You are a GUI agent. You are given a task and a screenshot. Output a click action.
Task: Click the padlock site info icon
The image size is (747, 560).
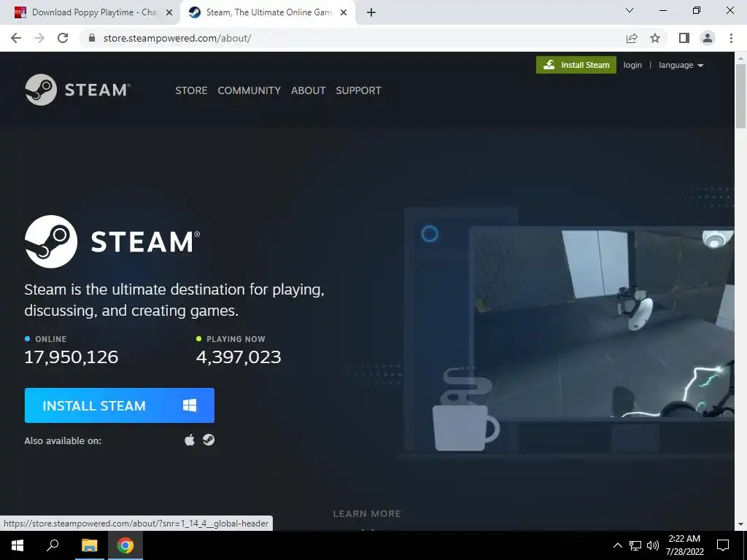92,38
